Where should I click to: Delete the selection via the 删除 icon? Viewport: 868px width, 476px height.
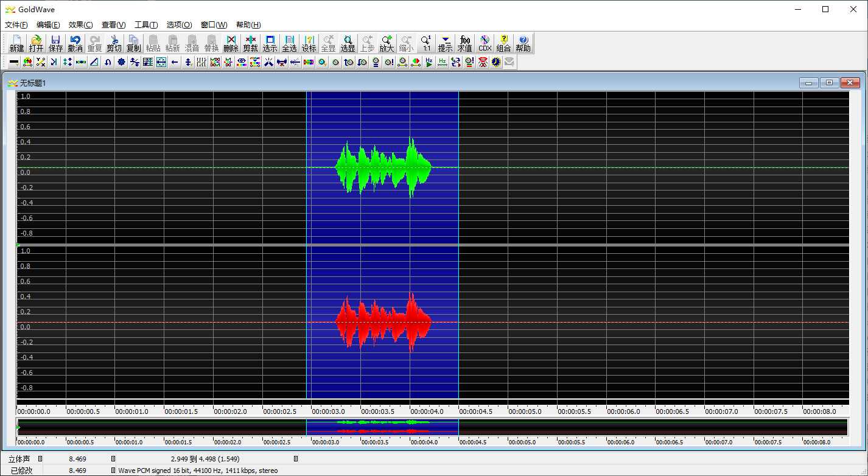pos(231,43)
